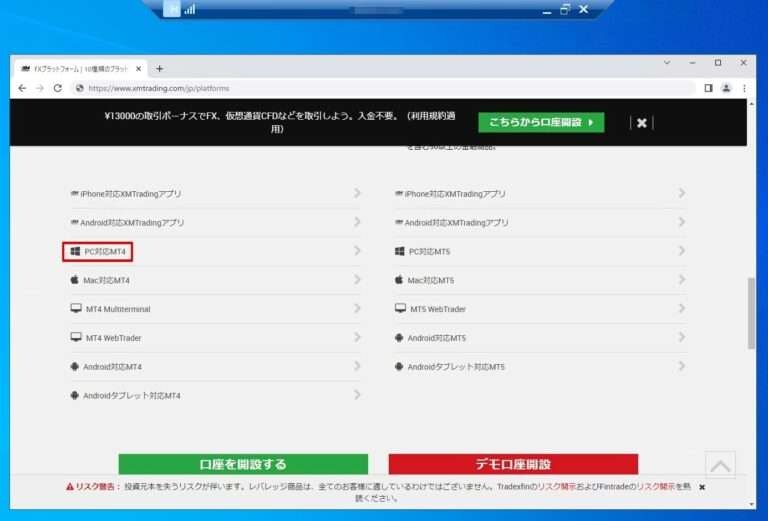Expand chevron on Android対応MT4 row
The width and height of the screenshot is (768, 521).
[x=357, y=366]
